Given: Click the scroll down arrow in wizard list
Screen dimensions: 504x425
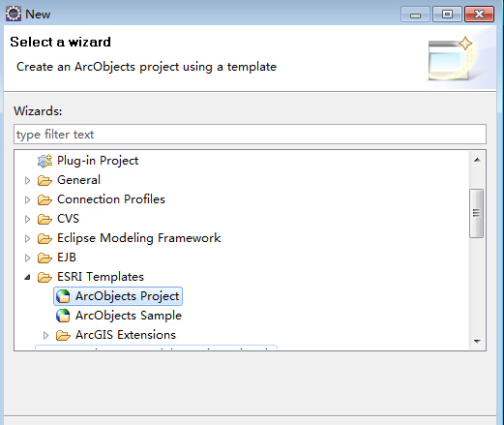Looking at the screenshot, I should pos(477,341).
